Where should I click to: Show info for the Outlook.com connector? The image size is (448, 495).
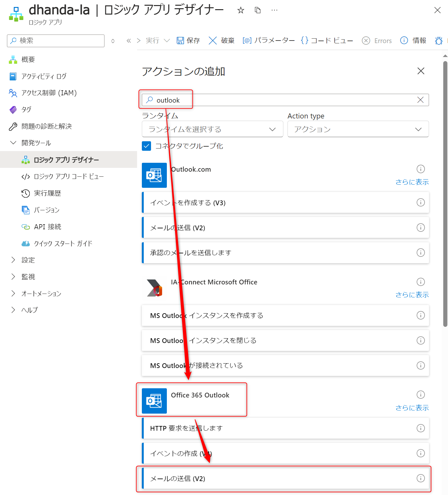point(420,169)
